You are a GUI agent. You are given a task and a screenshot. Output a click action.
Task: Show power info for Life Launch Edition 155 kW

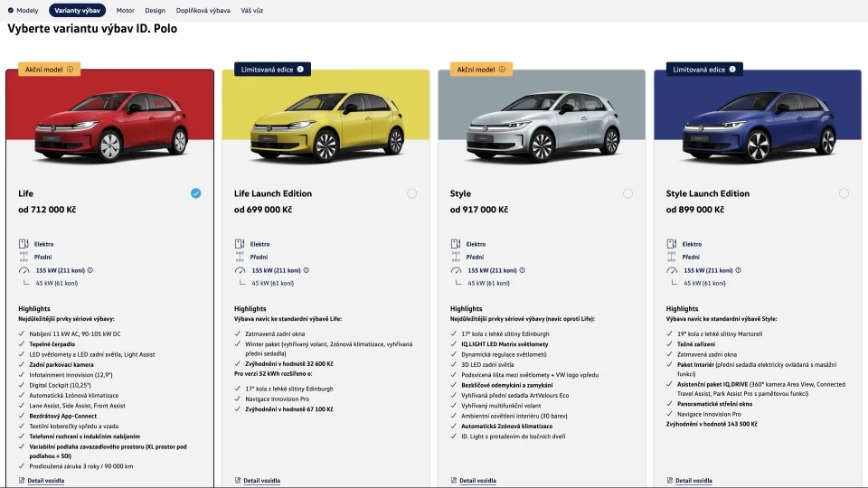click(307, 270)
